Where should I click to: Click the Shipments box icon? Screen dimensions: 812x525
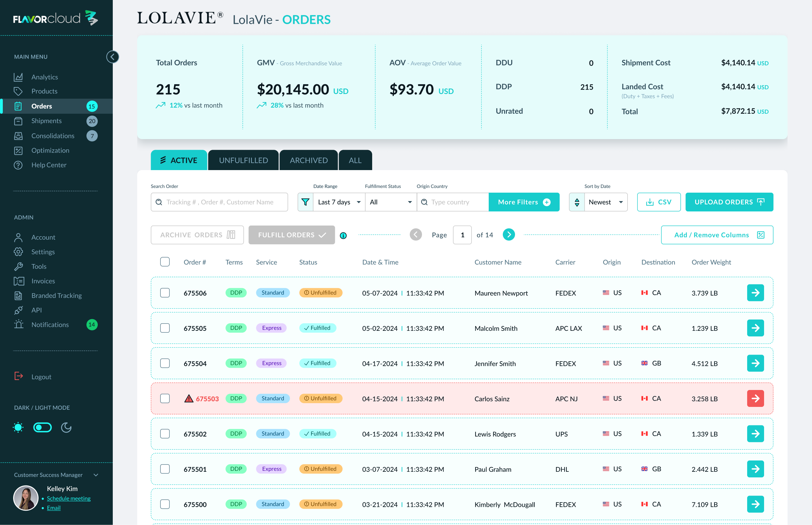click(x=18, y=121)
